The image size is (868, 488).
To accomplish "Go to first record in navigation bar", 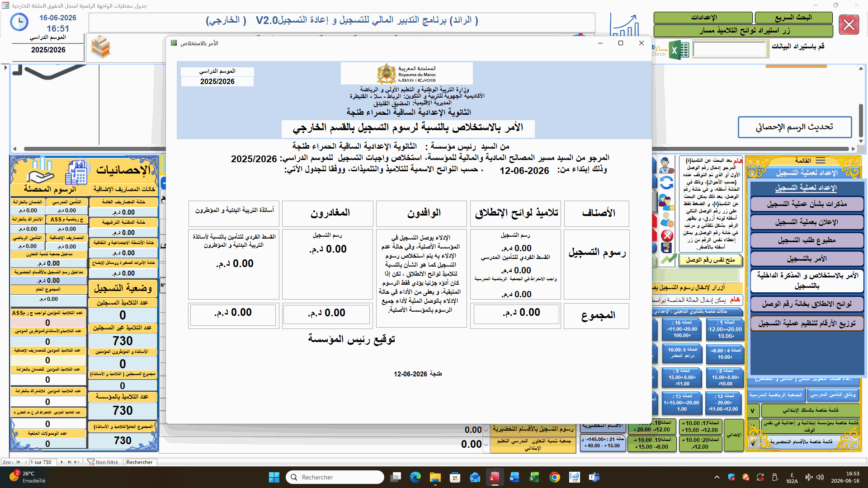I will [18, 462].
